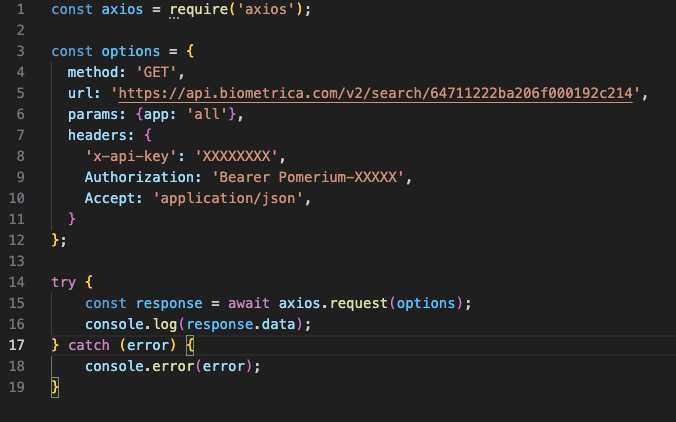
Task: Click the closing brace on line 19
Action: pyautogui.click(x=55, y=387)
